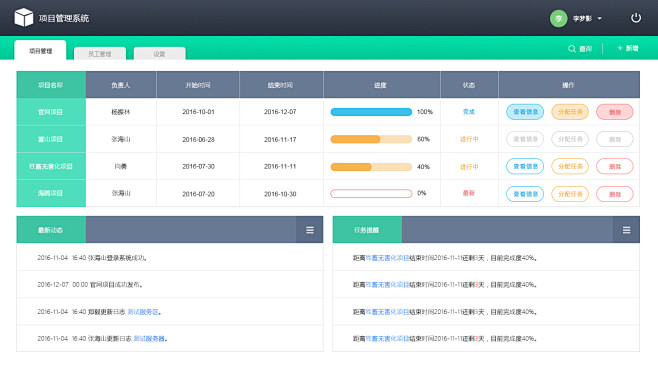Click the start date 2016-10-01
Viewport: 658px width, 370px height.
click(198, 112)
